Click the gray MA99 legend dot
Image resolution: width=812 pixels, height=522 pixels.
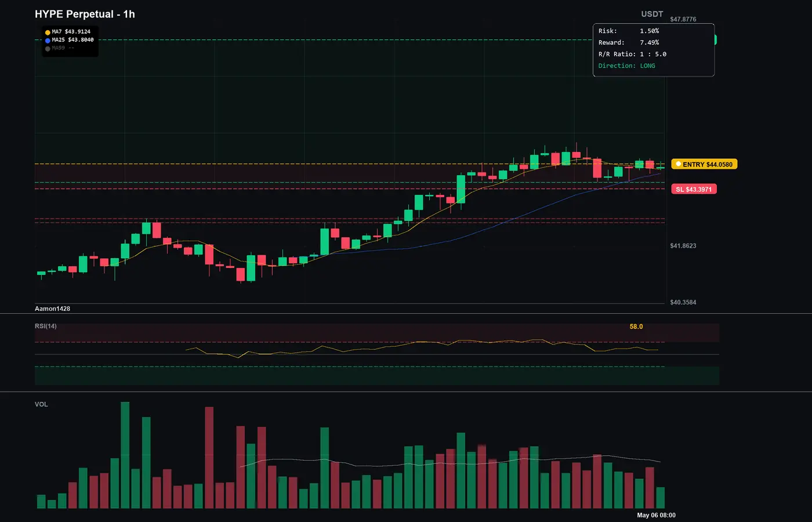pos(48,49)
